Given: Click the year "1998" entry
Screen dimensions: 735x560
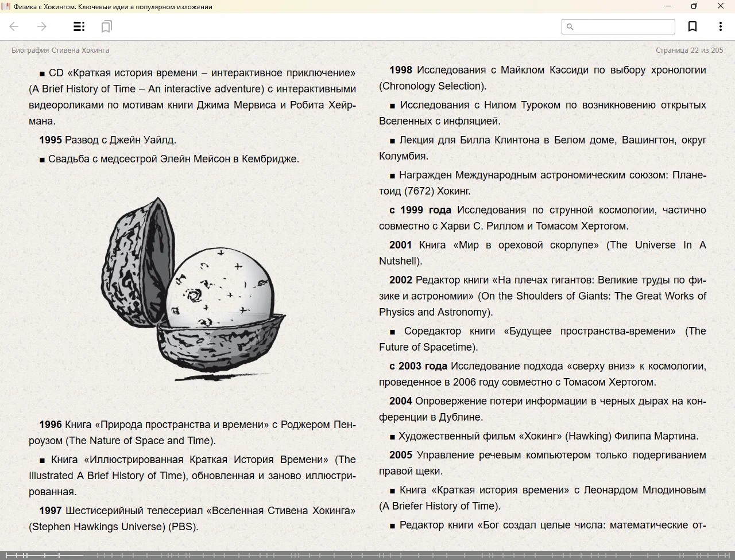Looking at the screenshot, I should (x=401, y=70).
